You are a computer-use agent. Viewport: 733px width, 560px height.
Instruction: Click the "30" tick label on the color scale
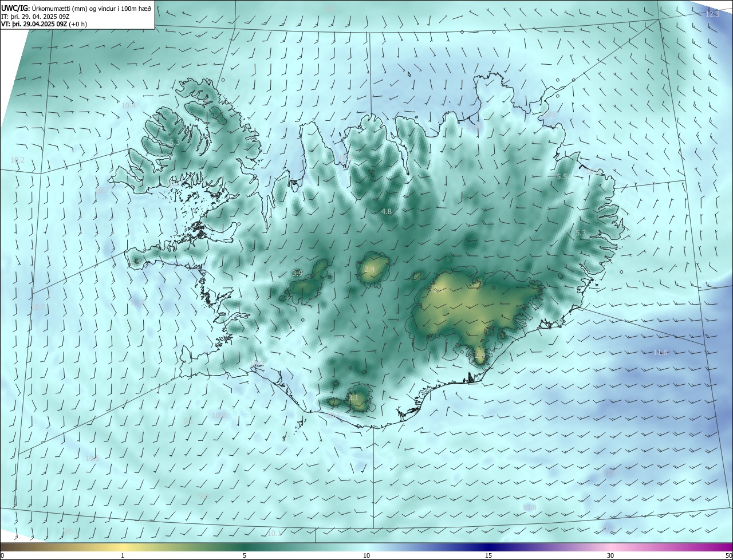click(x=610, y=555)
